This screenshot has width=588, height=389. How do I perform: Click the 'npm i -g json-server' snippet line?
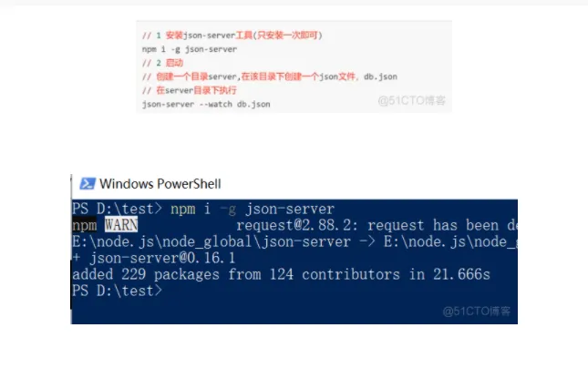pyautogui.click(x=190, y=49)
